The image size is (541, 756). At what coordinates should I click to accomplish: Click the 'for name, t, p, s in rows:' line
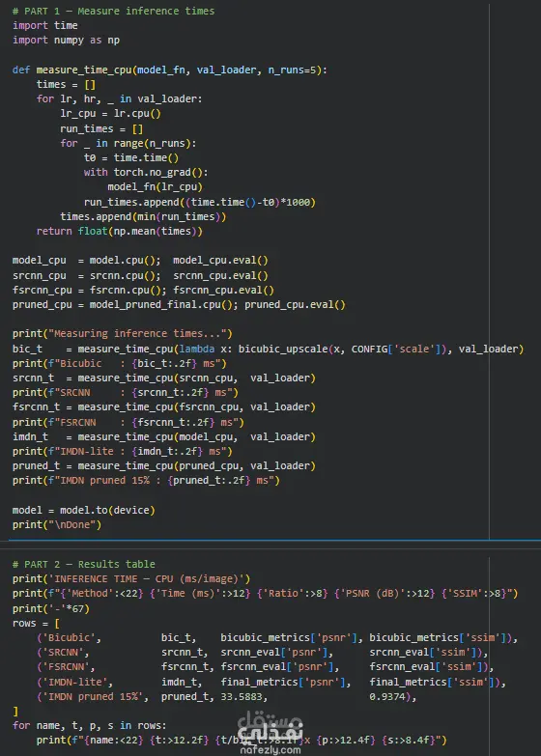coord(89,726)
